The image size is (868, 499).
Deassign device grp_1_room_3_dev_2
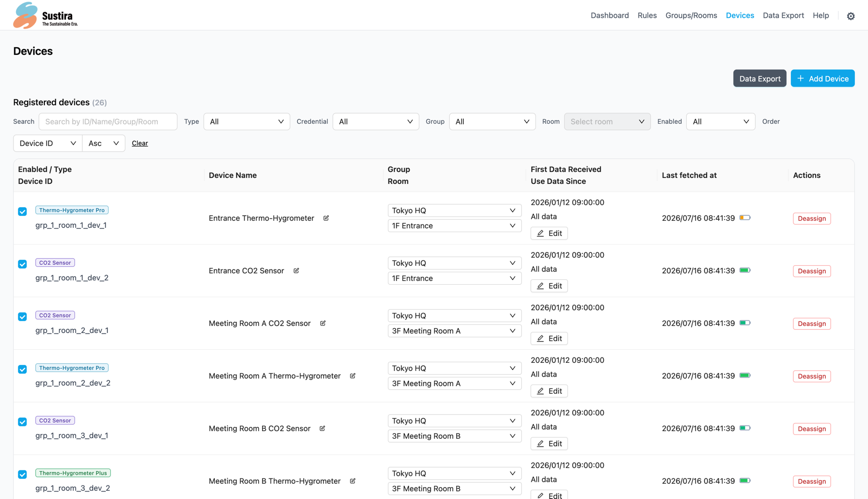(x=812, y=482)
